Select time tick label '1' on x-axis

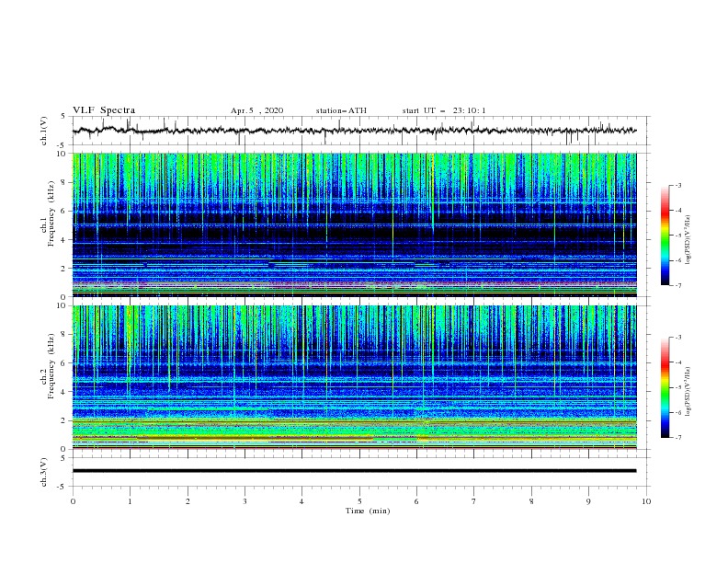click(x=130, y=501)
